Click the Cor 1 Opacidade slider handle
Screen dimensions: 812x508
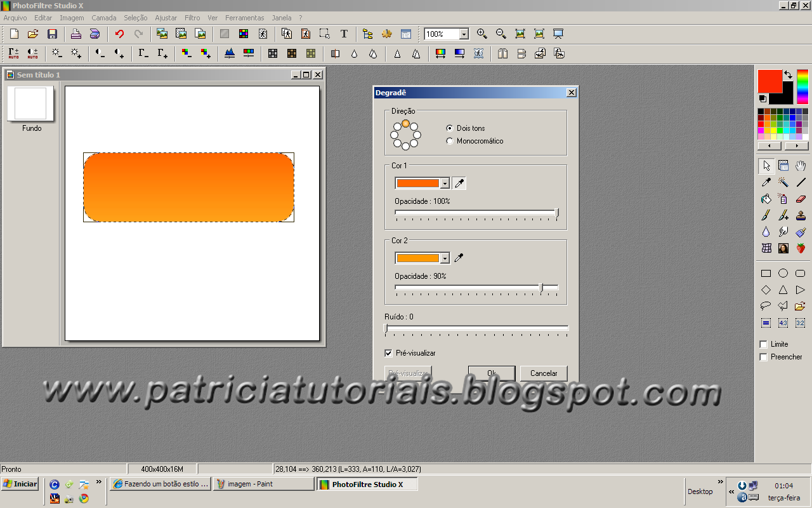coord(557,213)
